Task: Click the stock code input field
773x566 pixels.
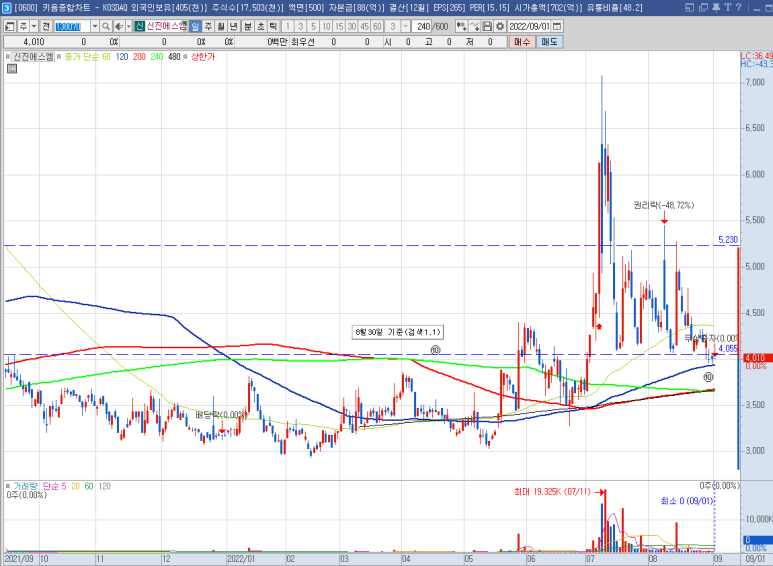Action: (72, 27)
